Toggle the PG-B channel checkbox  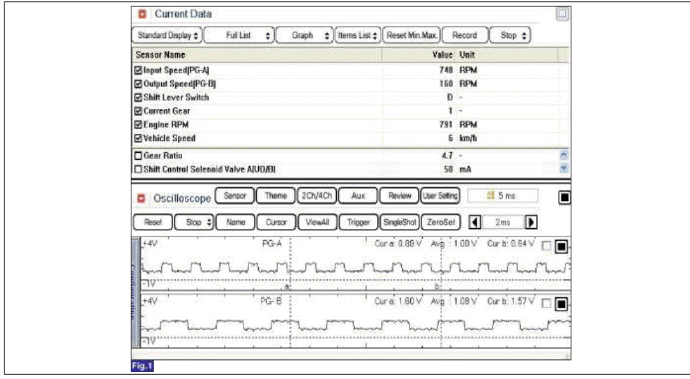[546, 303]
